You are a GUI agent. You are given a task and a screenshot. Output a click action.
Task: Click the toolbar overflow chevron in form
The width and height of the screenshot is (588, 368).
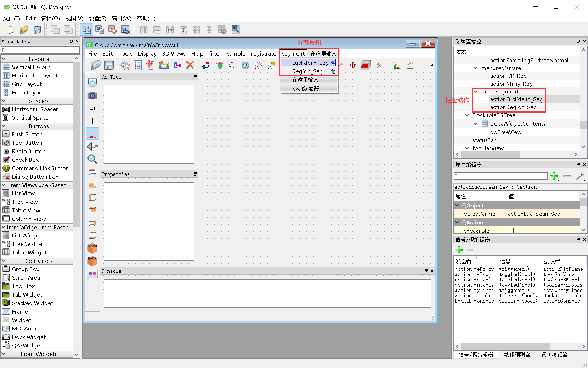432,65
